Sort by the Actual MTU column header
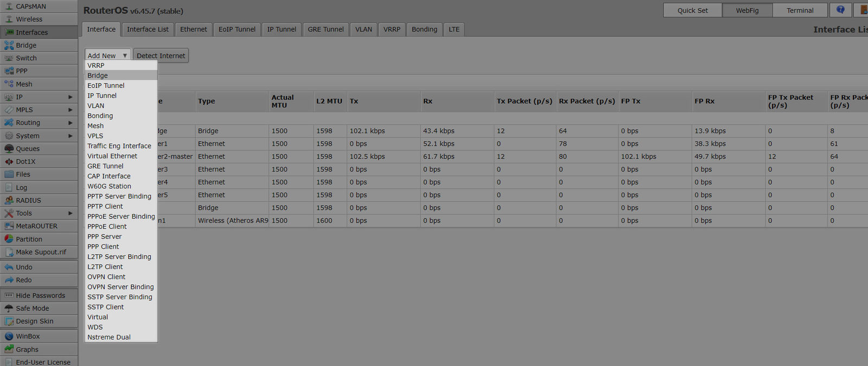 coord(283,101)
